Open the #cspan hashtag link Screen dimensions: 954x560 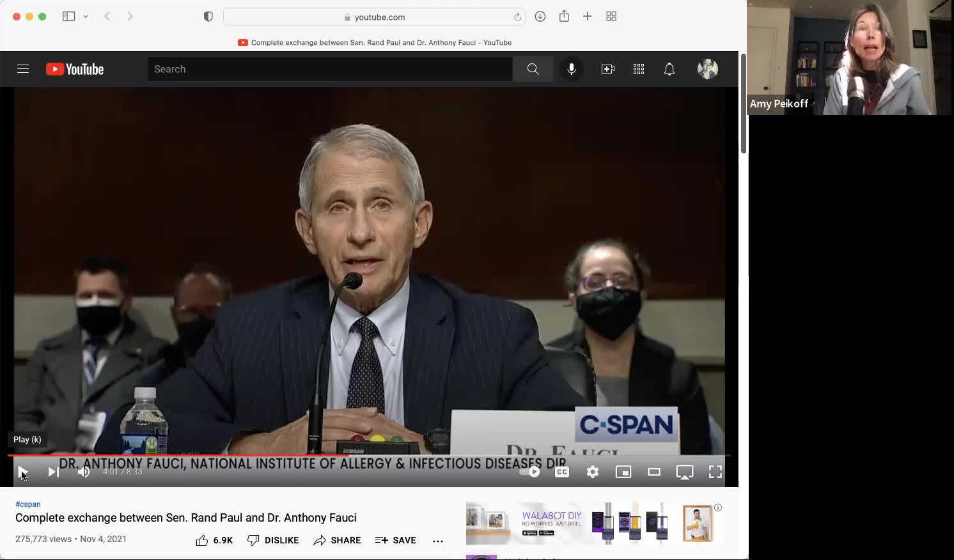pyautogui.click(x=28, y=504)
